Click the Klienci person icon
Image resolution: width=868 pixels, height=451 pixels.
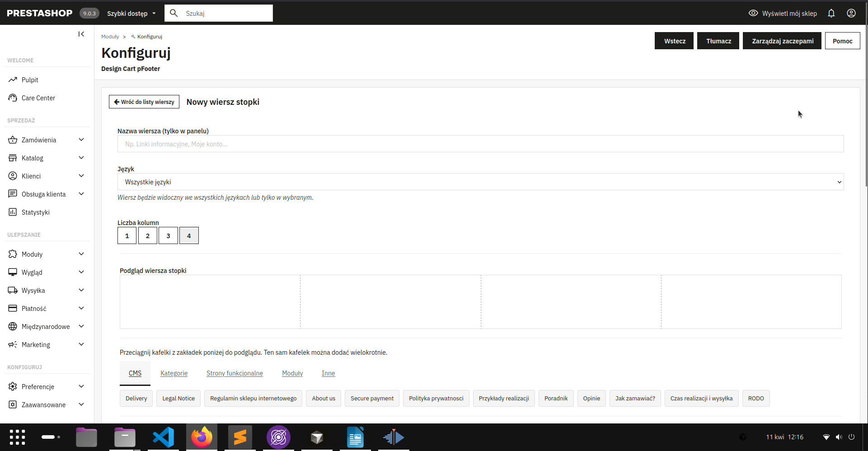tap(13, 176)
